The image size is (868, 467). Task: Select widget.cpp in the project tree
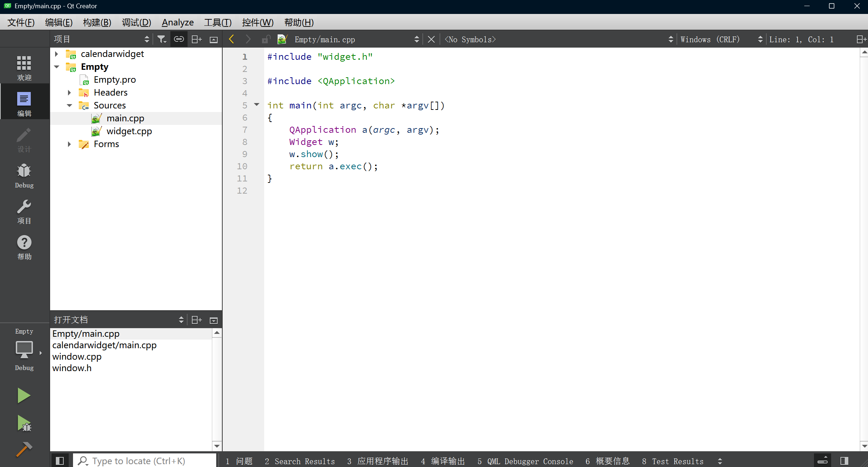click(x=129, y=131)
